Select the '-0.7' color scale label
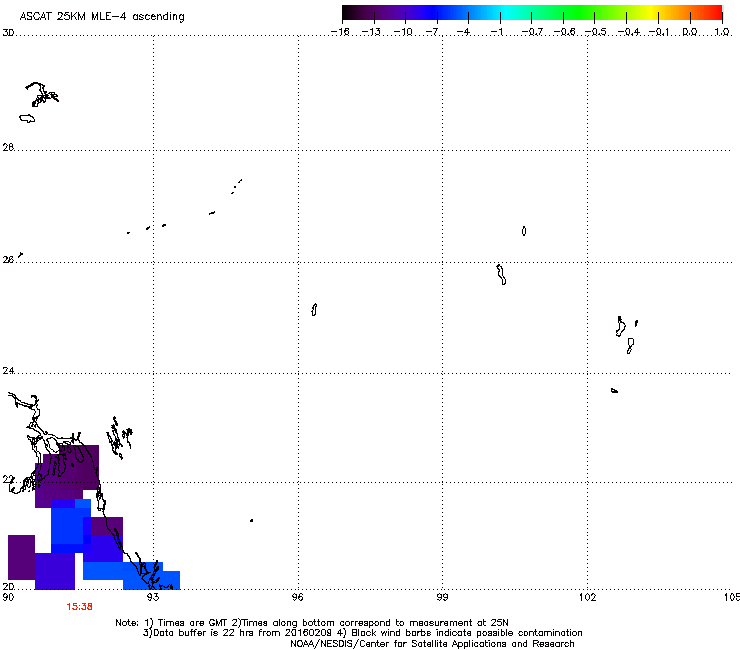Image resolution: width=740 pixels, height=650 pixels. click(532, 32)
